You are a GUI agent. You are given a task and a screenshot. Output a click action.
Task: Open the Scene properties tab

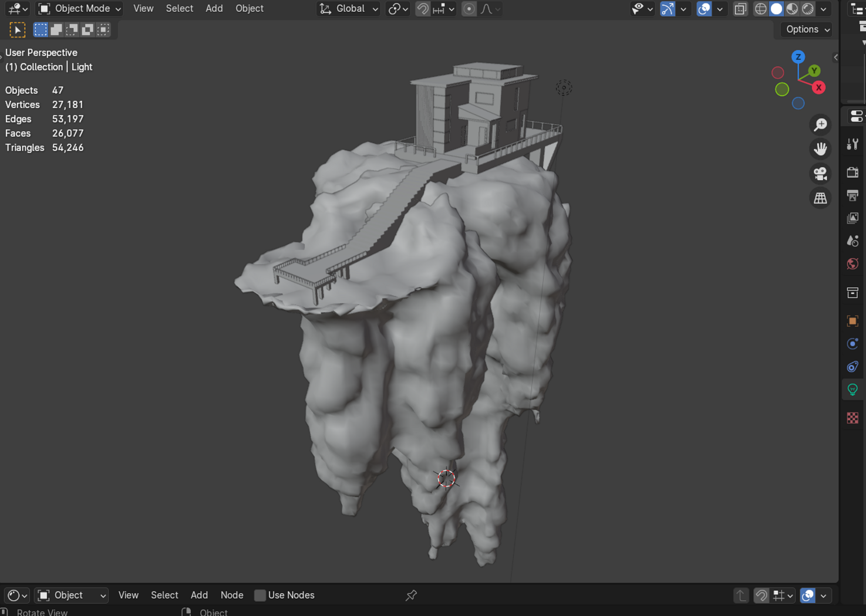pos(852,241)
